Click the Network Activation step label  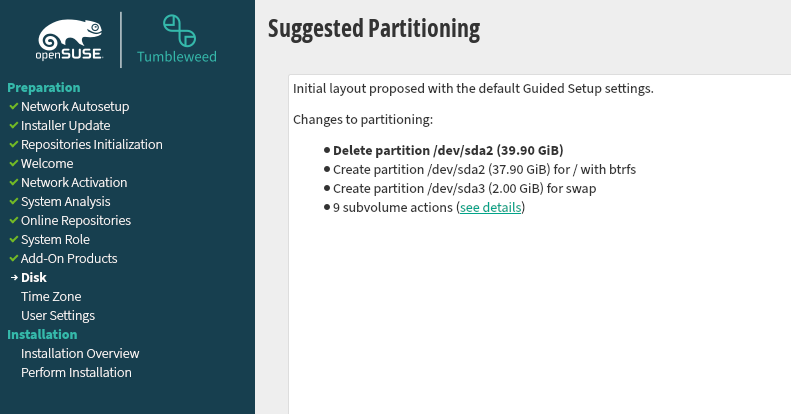pyautogui.click(x=74, y=182)
